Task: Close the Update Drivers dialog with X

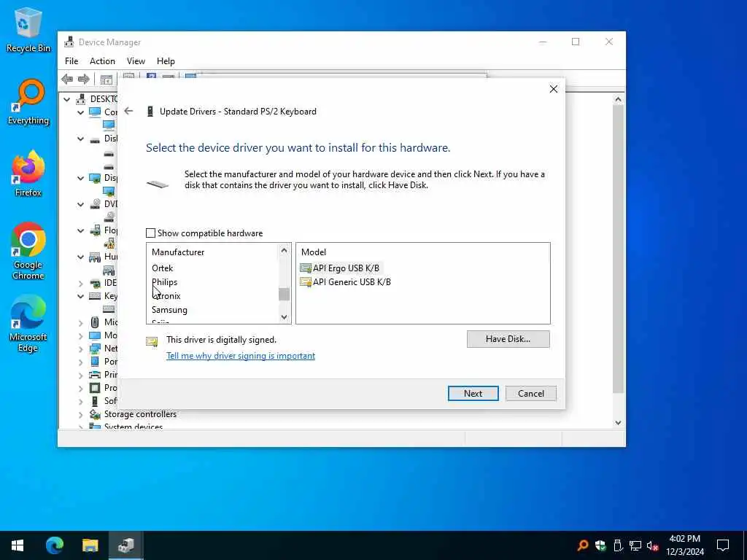Action: pyautogui.click(x=553, y=89)
